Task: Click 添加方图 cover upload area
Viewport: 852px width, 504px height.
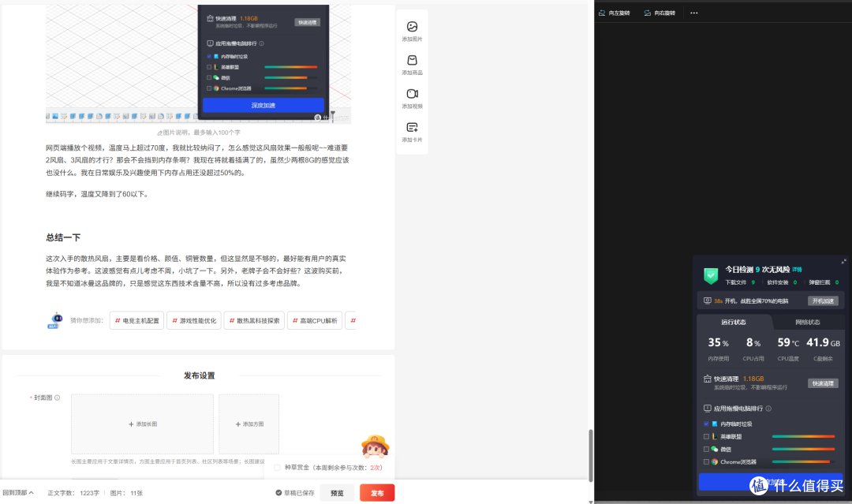Action: pos(248,424)
